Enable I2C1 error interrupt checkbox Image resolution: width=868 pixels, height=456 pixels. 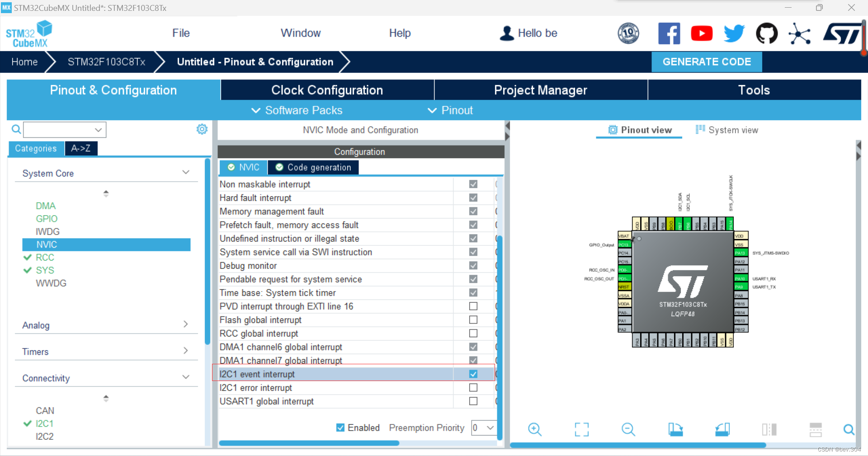(473, 387)
